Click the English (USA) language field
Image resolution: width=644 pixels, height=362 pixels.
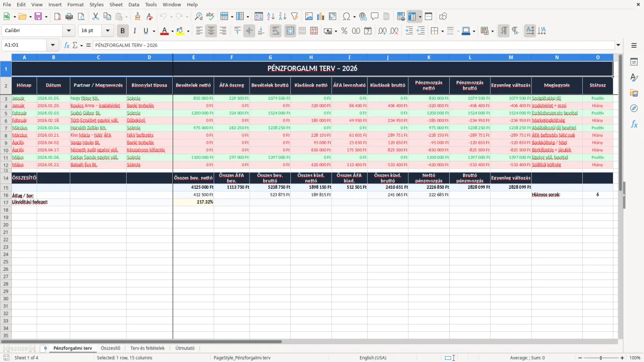click(372, 358)
